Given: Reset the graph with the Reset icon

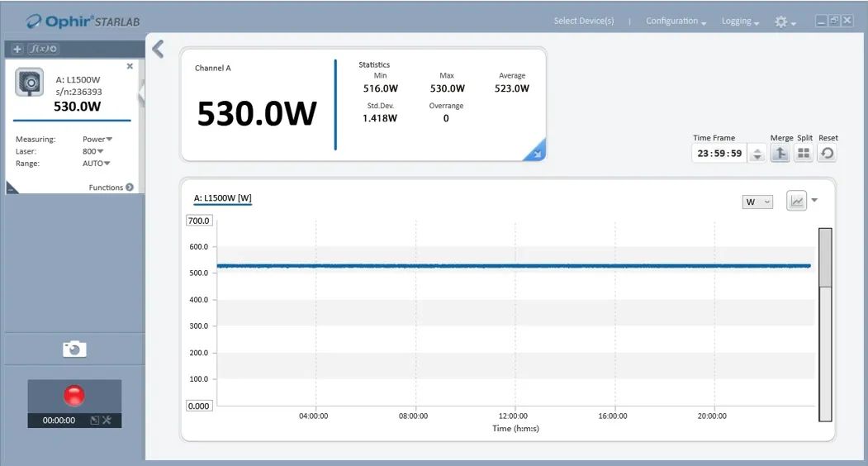Looking at the screenshot, I should 827,154.
